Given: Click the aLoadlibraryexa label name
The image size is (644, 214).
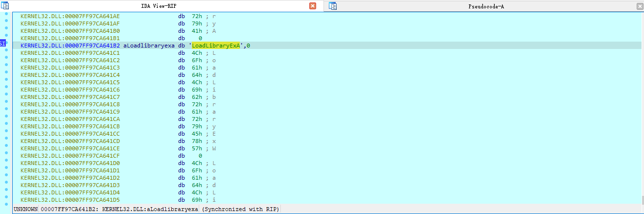Looking at the screenshot, I should click(x=149, y=46).
